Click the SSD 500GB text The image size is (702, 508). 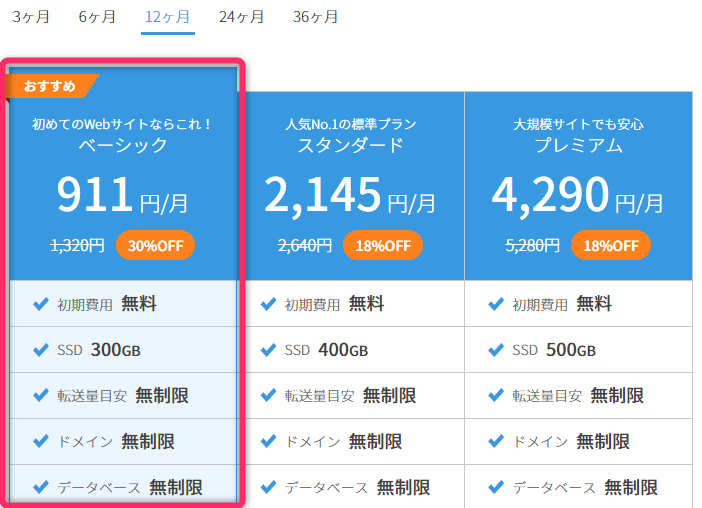click(x=554, y=350)
